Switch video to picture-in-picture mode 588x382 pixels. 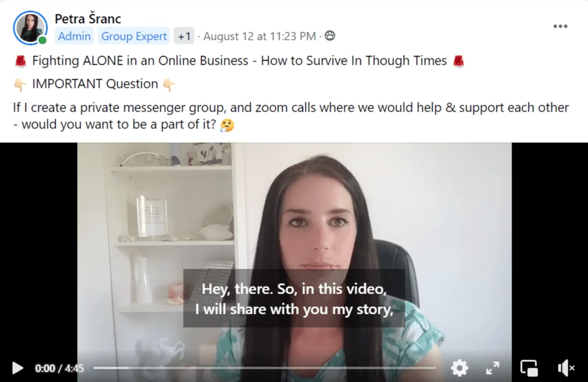pos(529,368)
